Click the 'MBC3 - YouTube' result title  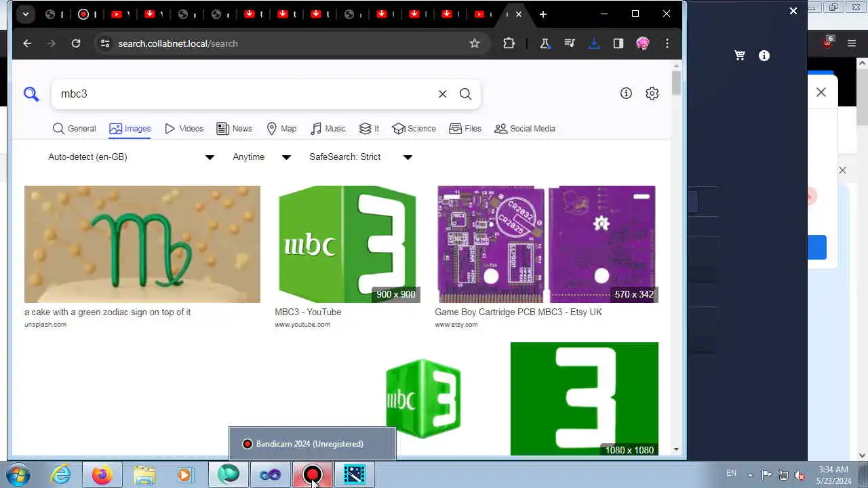(x=308, y=312)
